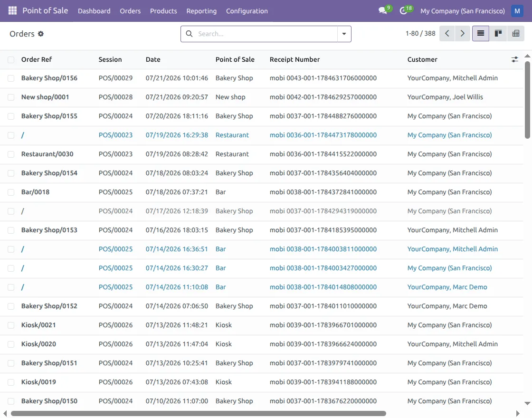Open the Orders settings gear

pos(41,34)
